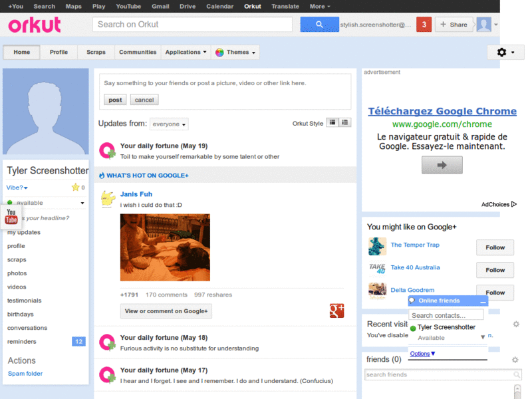Switch to the Communities tab
This screenshot has width=532, height=399.
(138, 53)
